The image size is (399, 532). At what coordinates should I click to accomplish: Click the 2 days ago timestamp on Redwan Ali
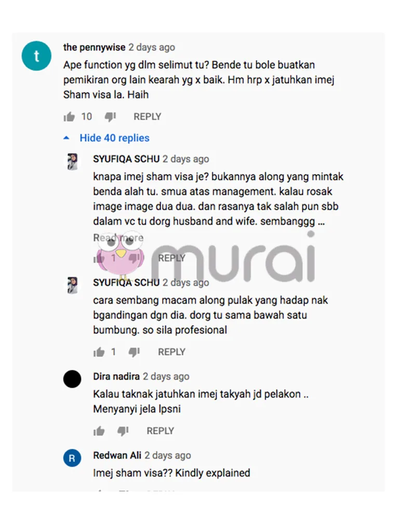click(168, 455)
